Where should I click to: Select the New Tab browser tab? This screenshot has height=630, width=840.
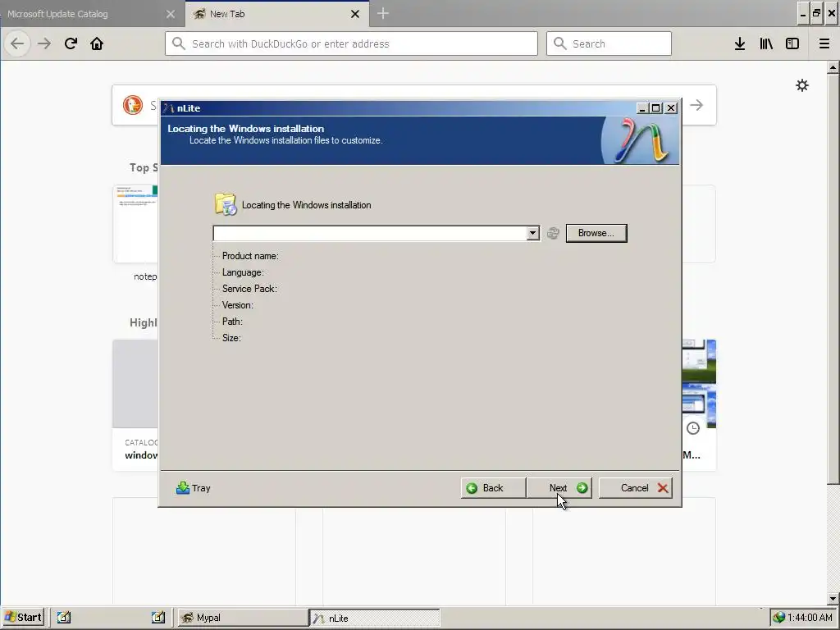268,14
